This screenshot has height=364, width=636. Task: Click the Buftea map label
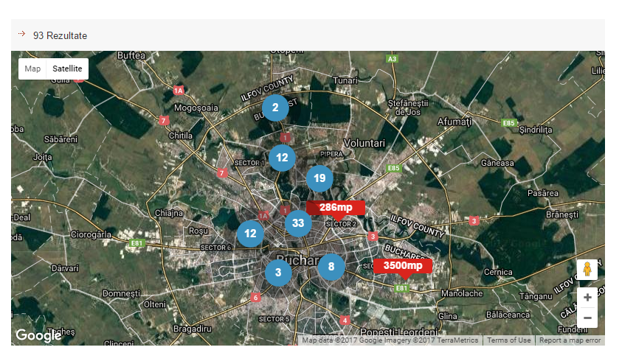[x=131, y=55]
